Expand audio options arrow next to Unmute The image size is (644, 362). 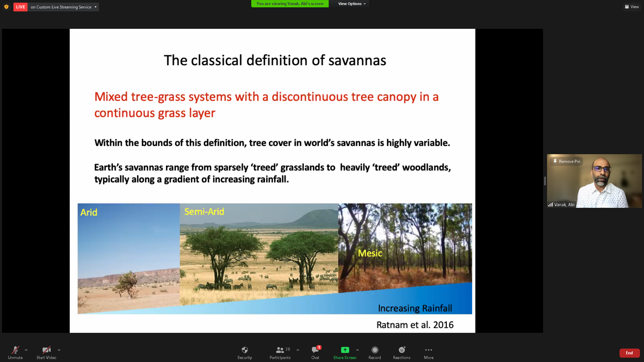tap(26, 350)
